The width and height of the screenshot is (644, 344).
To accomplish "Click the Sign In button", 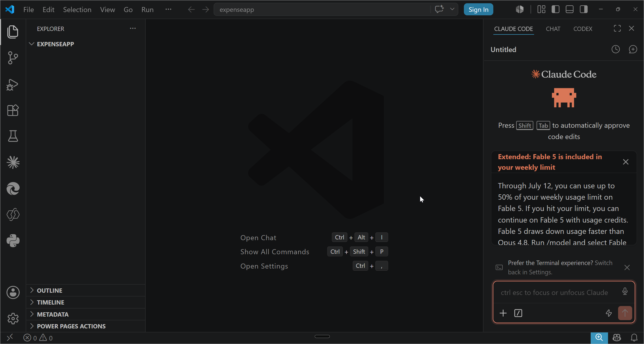I will (478, 10).
